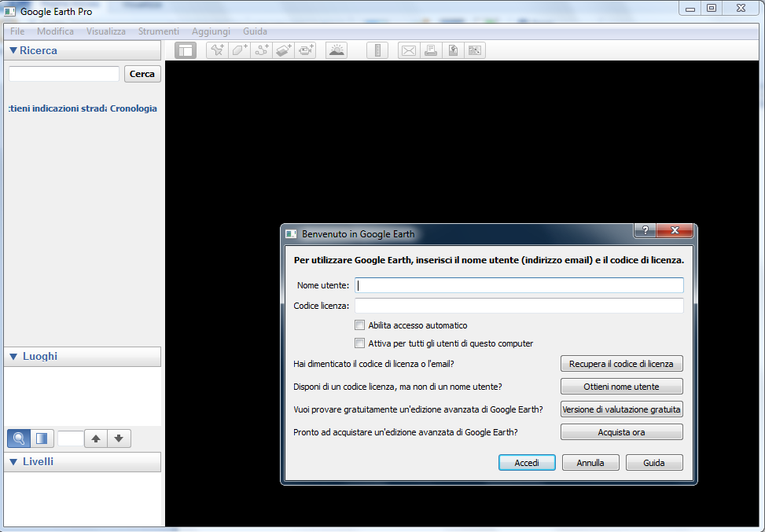The width and height of the screenshot is (765, 532).
Task: Open the Cronologia link
Action: pyautogui.click(x=134, y=108)
